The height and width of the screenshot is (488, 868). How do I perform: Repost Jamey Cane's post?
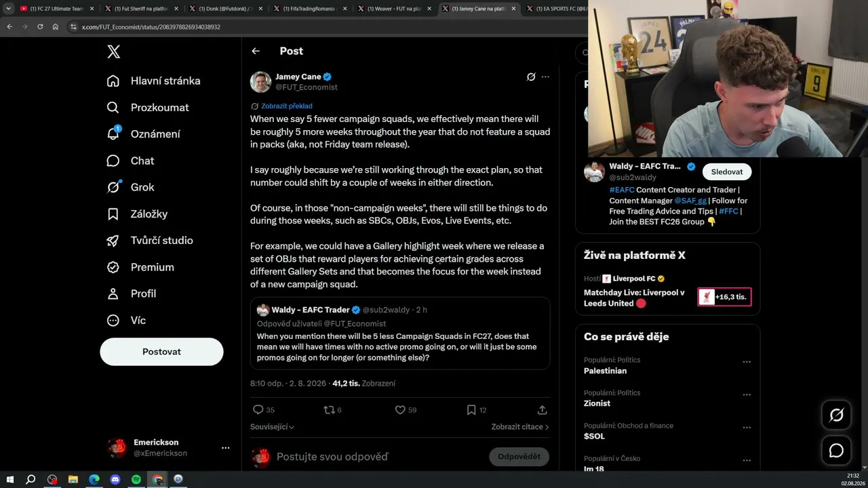click(x=329, y=410)
